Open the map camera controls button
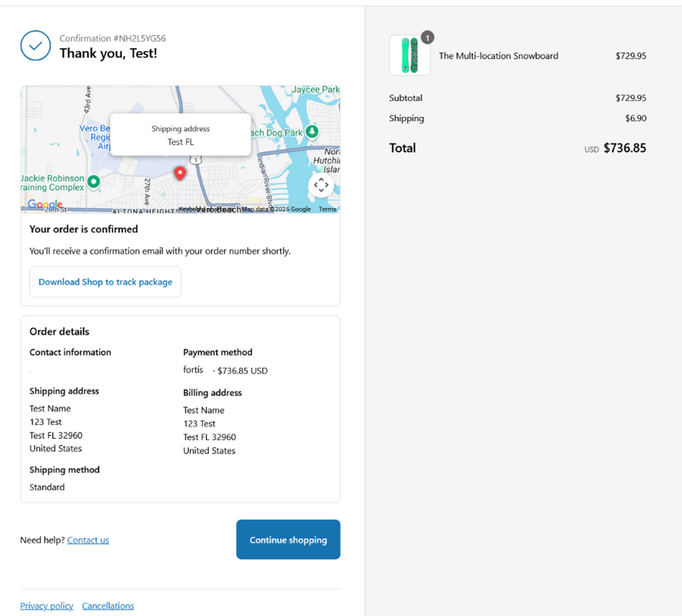The image size is (682, 616). [x=321, y=185]
